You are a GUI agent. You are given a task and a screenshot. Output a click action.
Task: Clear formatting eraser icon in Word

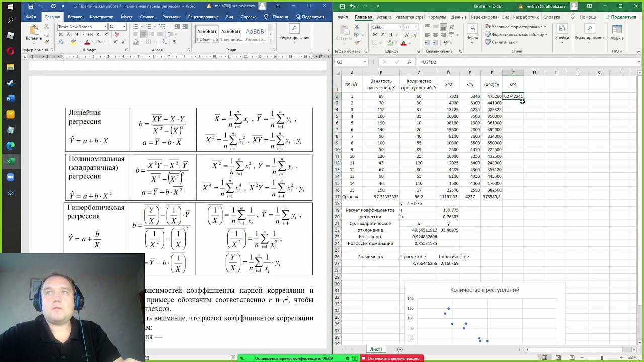[116, 34]
